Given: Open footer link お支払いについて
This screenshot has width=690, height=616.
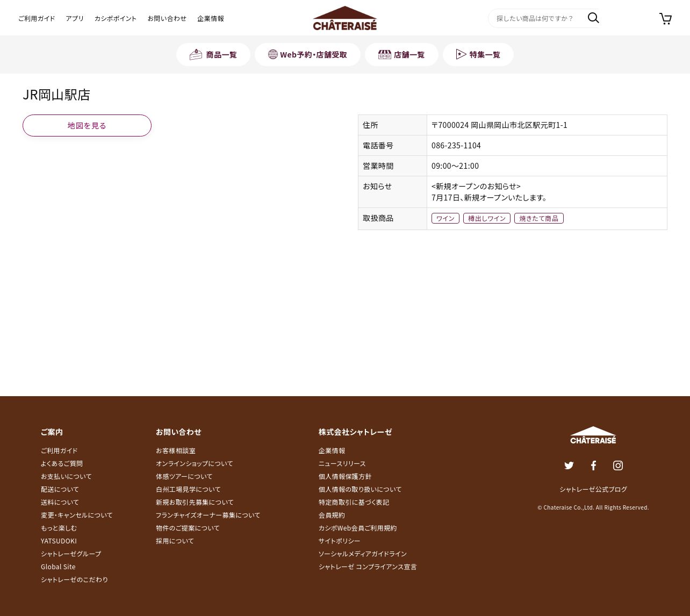Looking at the screenshot, I should (66, 476).
